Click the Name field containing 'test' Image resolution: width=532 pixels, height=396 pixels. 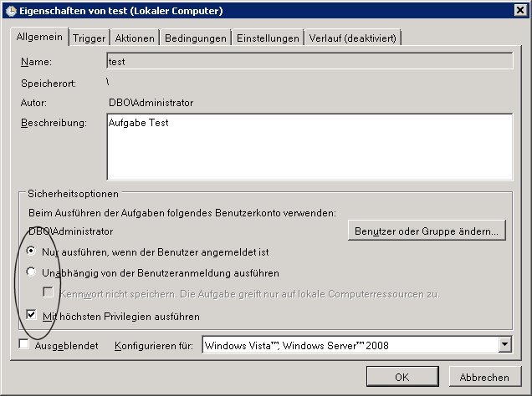[x=308, y=61]
